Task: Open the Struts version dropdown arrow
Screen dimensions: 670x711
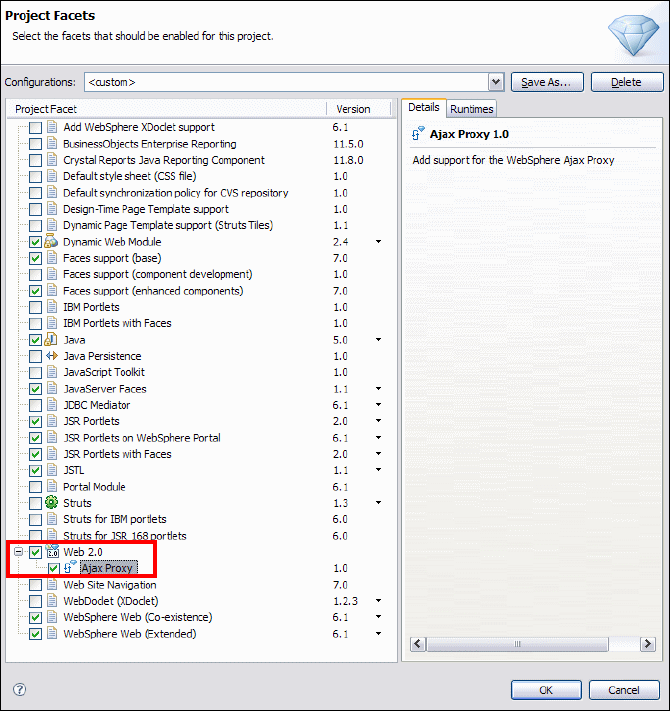Action: [x=379, y=502]
